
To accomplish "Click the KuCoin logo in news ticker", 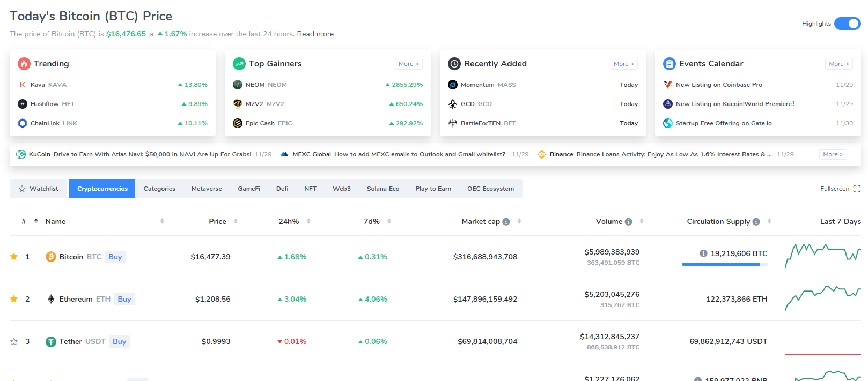I will pos(21,154).
